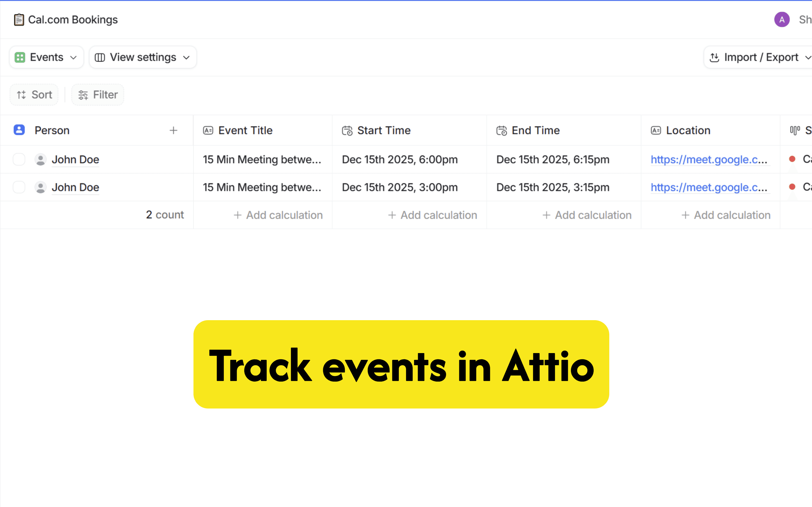This screenshot has height=507, width=812.
Task: Open the Events view dropdown
Action: [x=47, y=57]
